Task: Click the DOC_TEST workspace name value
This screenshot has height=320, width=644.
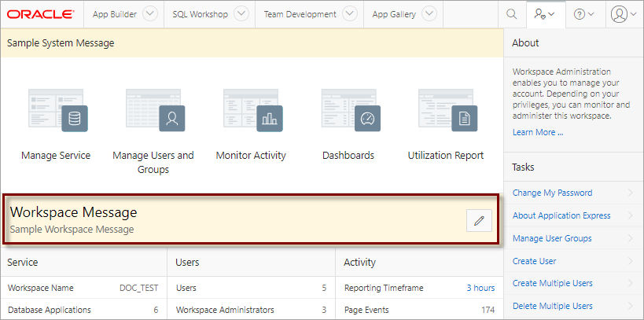Action: click(x=139, y=288)
